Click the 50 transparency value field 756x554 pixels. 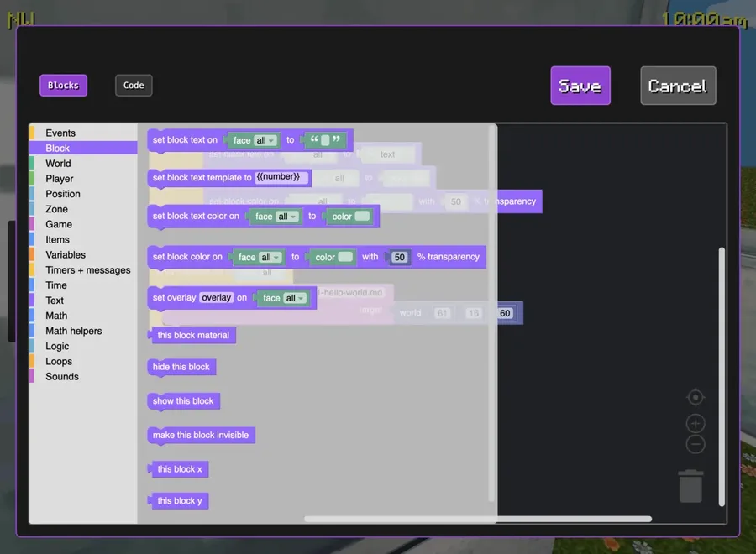[x=399, y=257]
